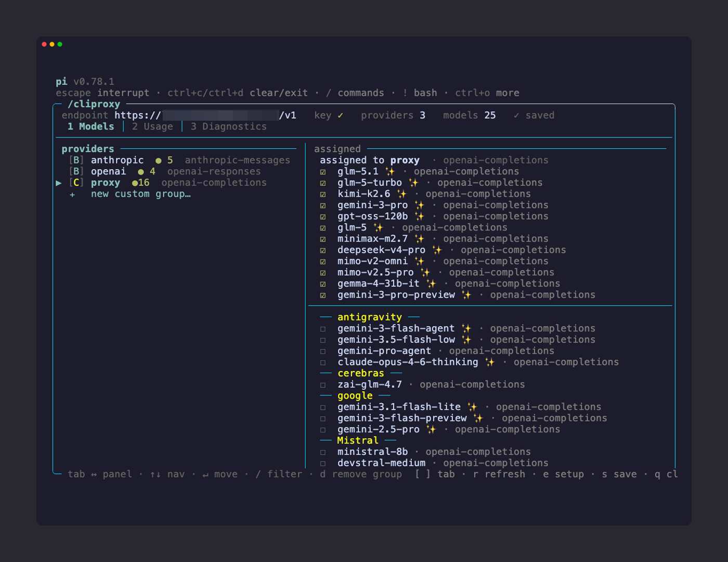Click the status dot beside anthropic count 5
This screenshot has width=728, height=562.
pos(158,161)
